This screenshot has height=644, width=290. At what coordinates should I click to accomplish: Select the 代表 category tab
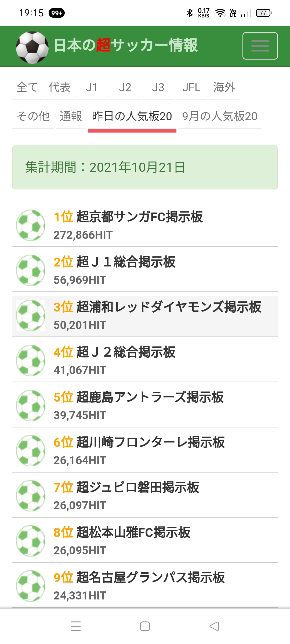60,87
